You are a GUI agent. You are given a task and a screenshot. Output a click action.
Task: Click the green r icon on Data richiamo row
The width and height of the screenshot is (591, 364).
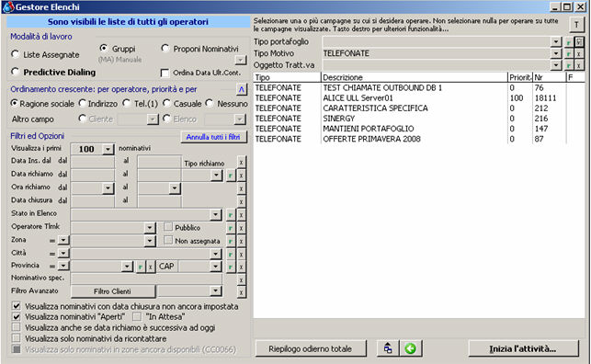point(231,176)
